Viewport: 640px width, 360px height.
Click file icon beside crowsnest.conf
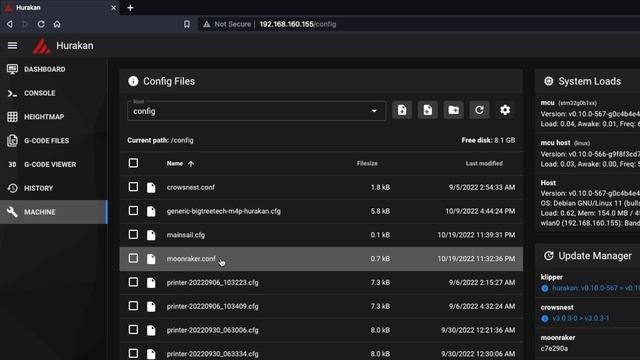[x=151, y=187]
